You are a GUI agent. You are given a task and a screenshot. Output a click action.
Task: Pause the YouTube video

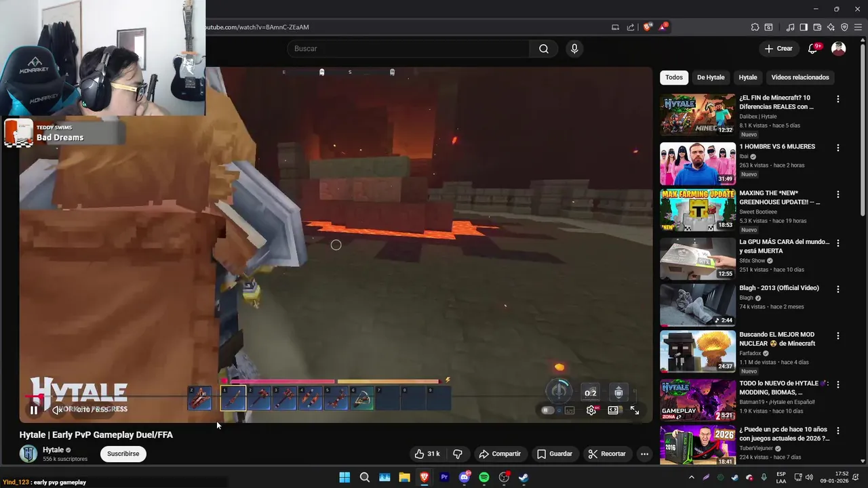(33, 410)
